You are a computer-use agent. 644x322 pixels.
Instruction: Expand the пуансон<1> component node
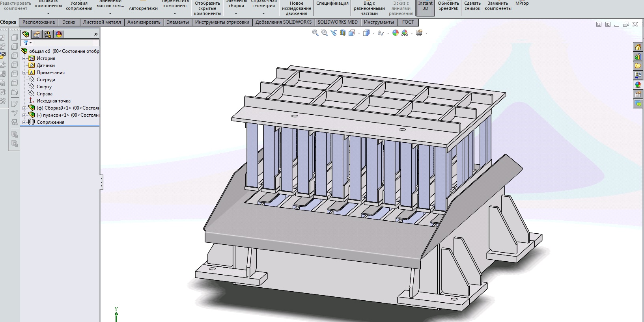(x=24, y=115)
